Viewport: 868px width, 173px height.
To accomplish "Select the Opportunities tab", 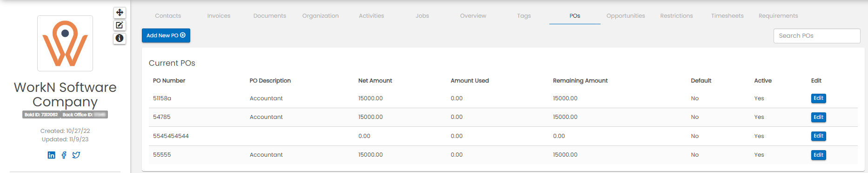I will tap(626, 16).
